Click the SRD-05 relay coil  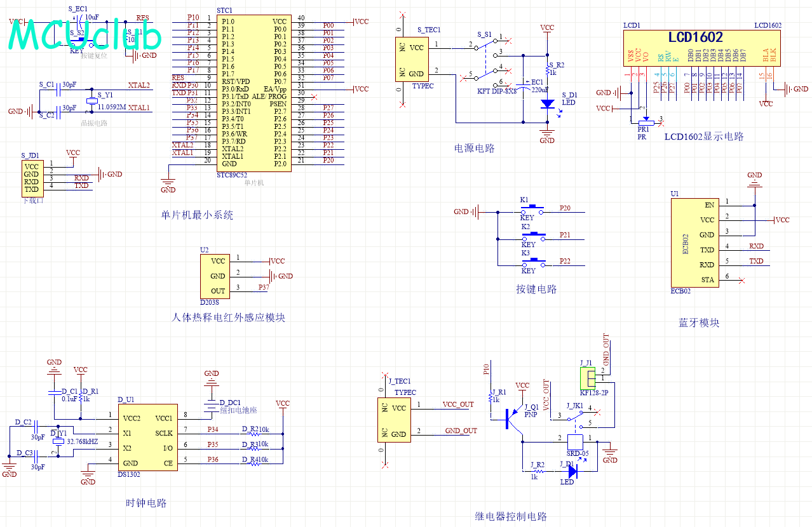574,443
